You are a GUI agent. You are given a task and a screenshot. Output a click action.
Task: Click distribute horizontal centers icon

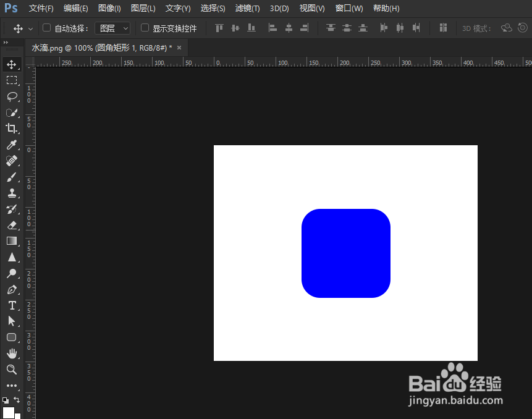400,28
